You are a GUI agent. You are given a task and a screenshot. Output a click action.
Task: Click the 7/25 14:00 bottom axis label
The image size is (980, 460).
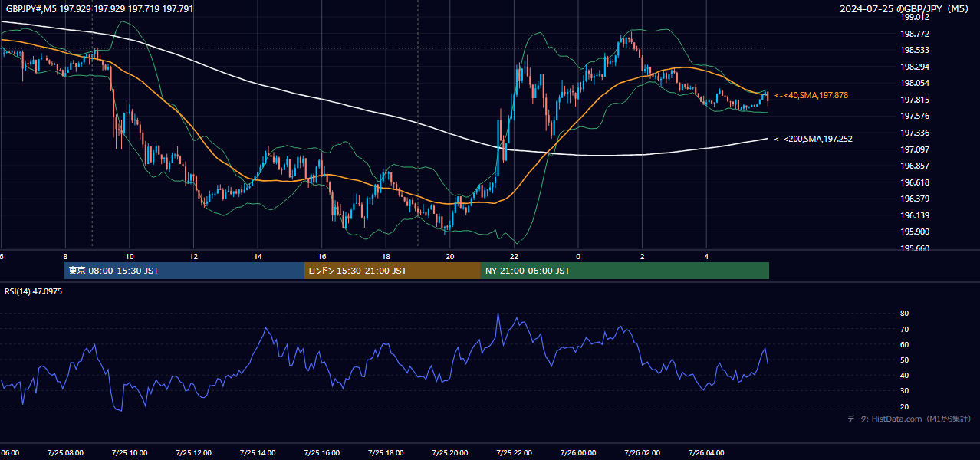(x=258, y=453)
